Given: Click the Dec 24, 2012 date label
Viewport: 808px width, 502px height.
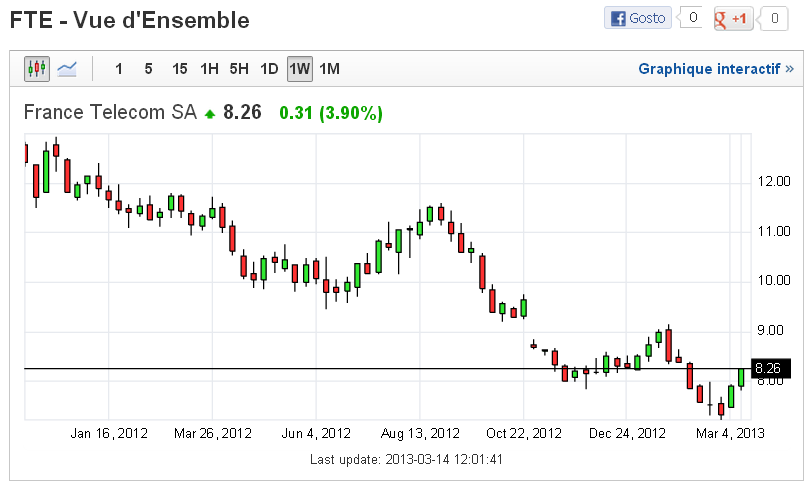Looking at the screenshot, I should coord(627,433).
